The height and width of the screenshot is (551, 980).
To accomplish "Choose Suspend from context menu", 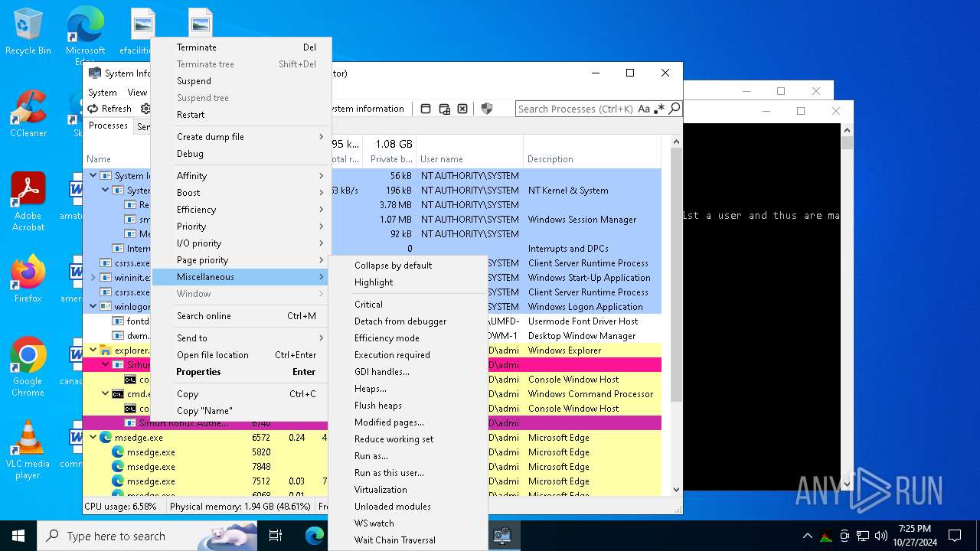I will [x=242, y=81].
